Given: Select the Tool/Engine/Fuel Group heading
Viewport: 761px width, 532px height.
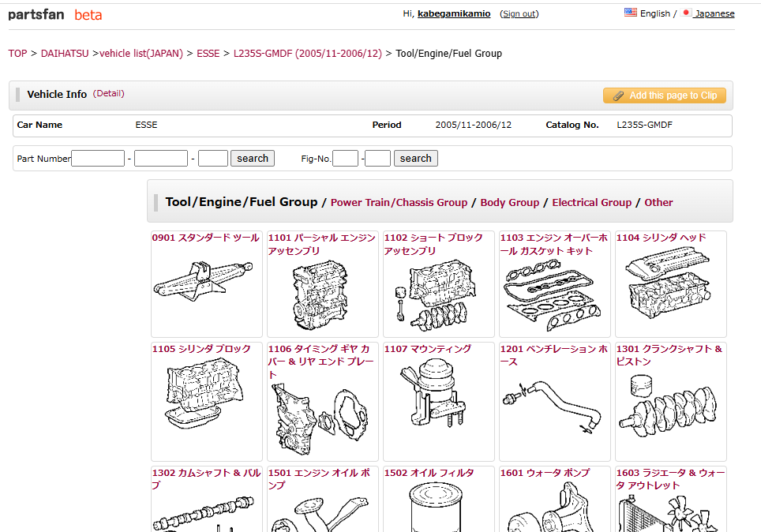Looking at the screenshot, I should (x=242, y=202).
